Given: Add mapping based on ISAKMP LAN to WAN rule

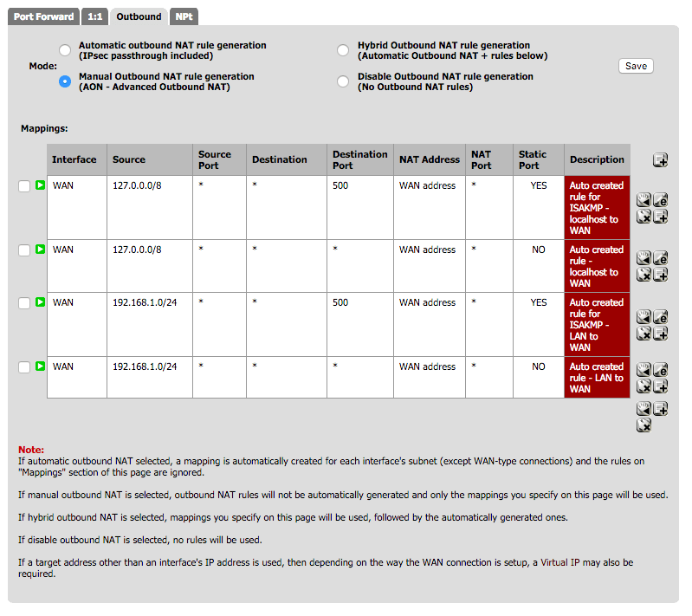Looking at the screenshot, I should [660, 334].
